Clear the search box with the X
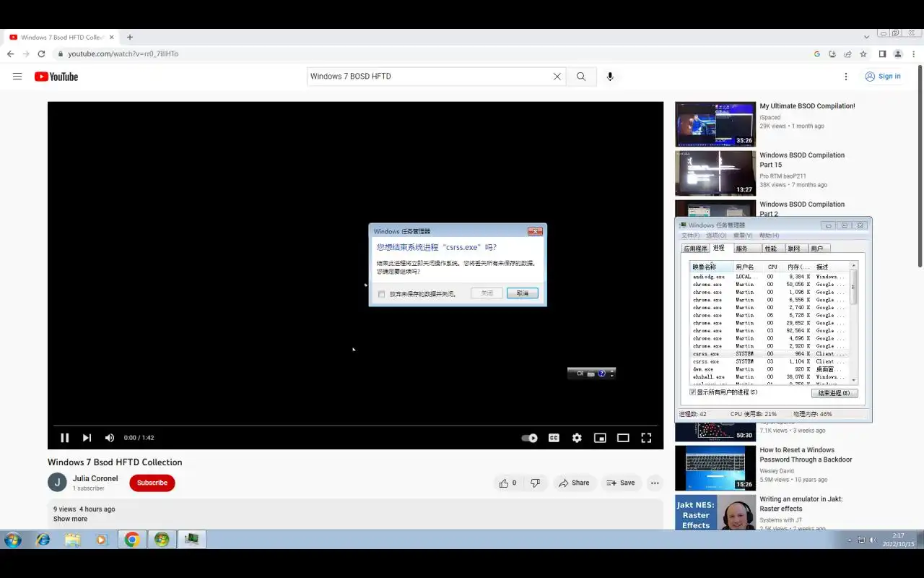This screenshot has height=578, width=924. point(557,77)
